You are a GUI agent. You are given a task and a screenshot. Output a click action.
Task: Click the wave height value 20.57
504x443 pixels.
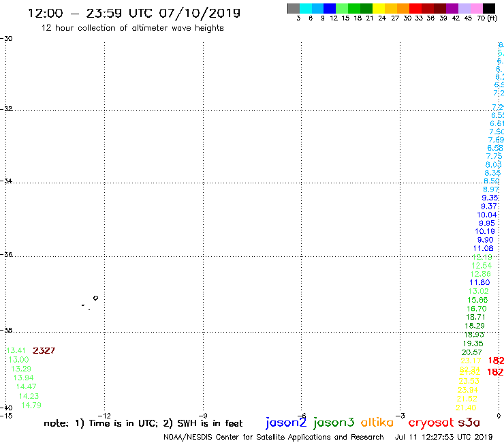click(471, 352)
